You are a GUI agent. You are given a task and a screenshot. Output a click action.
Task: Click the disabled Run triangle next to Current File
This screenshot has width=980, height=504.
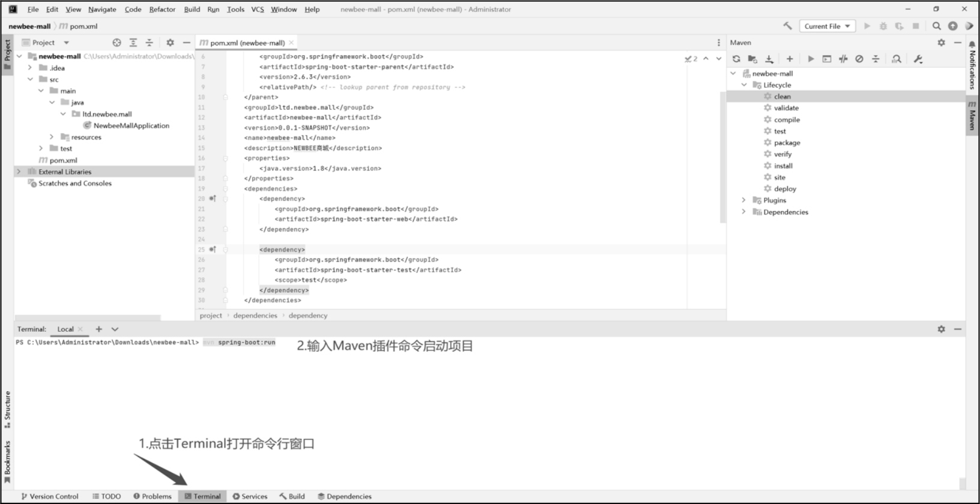[x=867, y=26]
